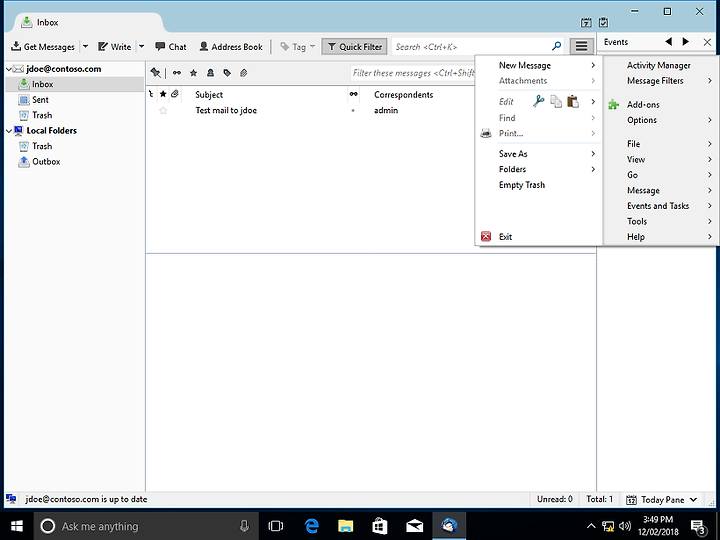Toggle contact filter icon in quick filter bar
The width and height of the screenshot is (720, 540).
[210, 73]
